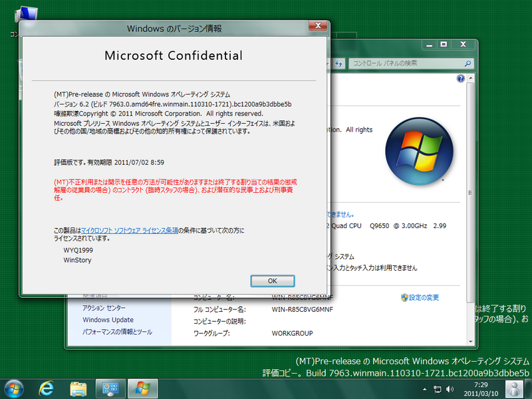Click the コンピューターの説明 label
Image resolution: width=532 pixels, height=399 pixels.
coord(219,321)
